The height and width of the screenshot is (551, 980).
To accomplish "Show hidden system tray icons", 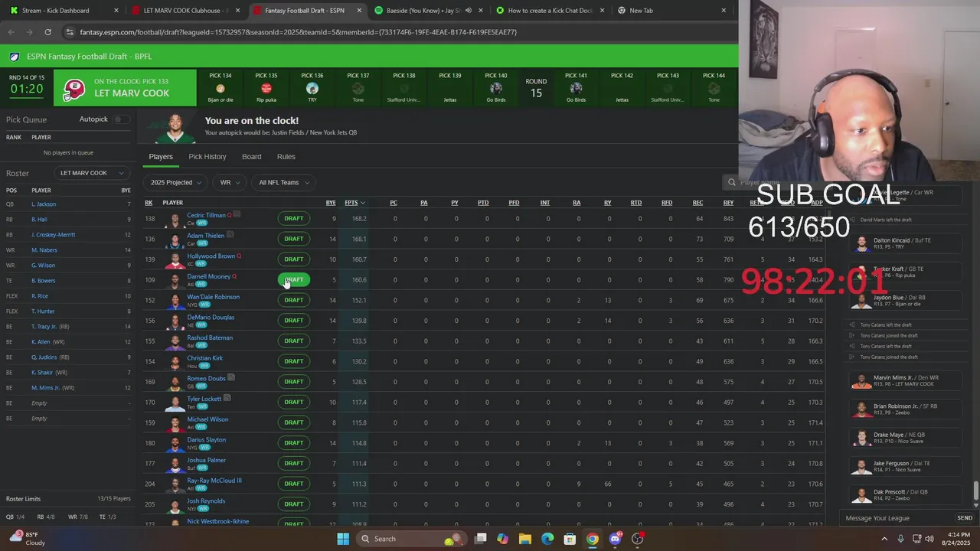I will (x=884, y=539).
